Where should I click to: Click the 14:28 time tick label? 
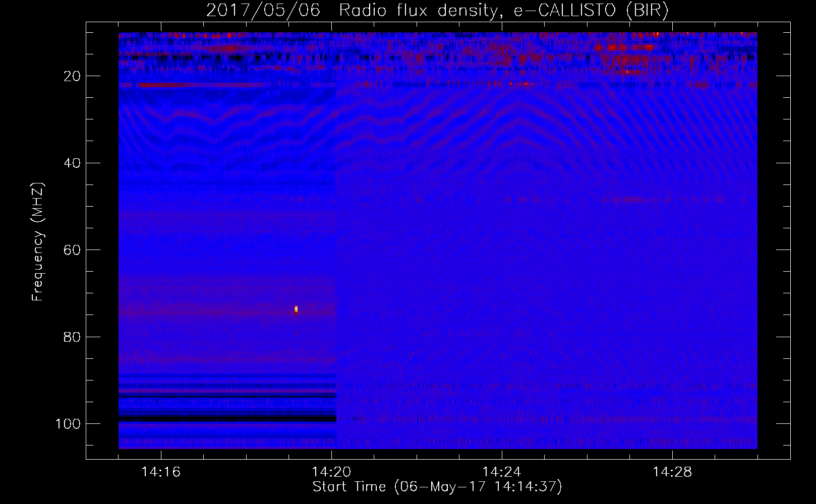tap(672, 472)
